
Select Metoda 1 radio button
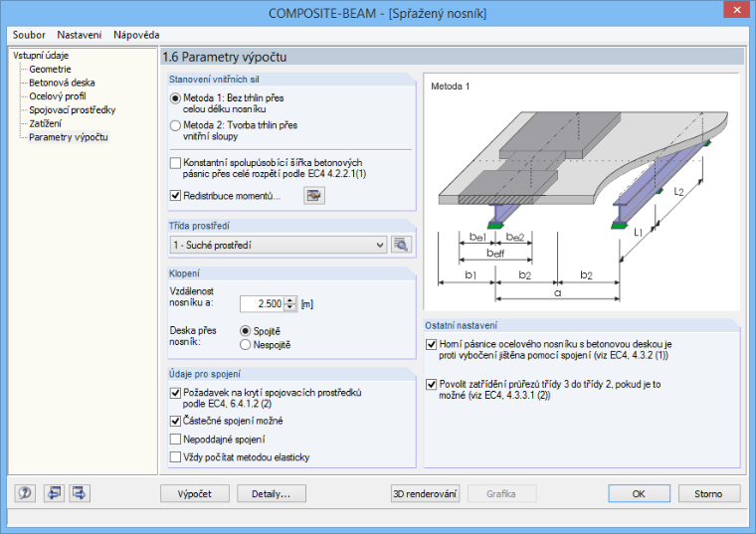[175, 98]
